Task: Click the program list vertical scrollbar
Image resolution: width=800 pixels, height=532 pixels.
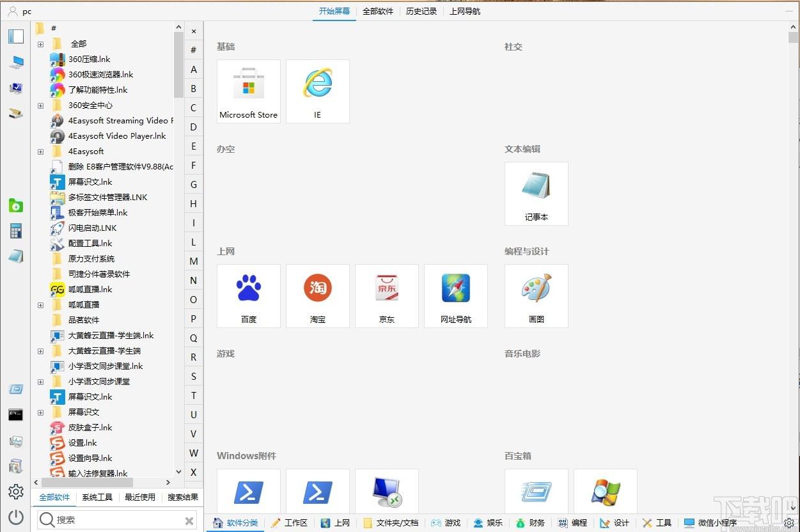Action: point(178,64)
